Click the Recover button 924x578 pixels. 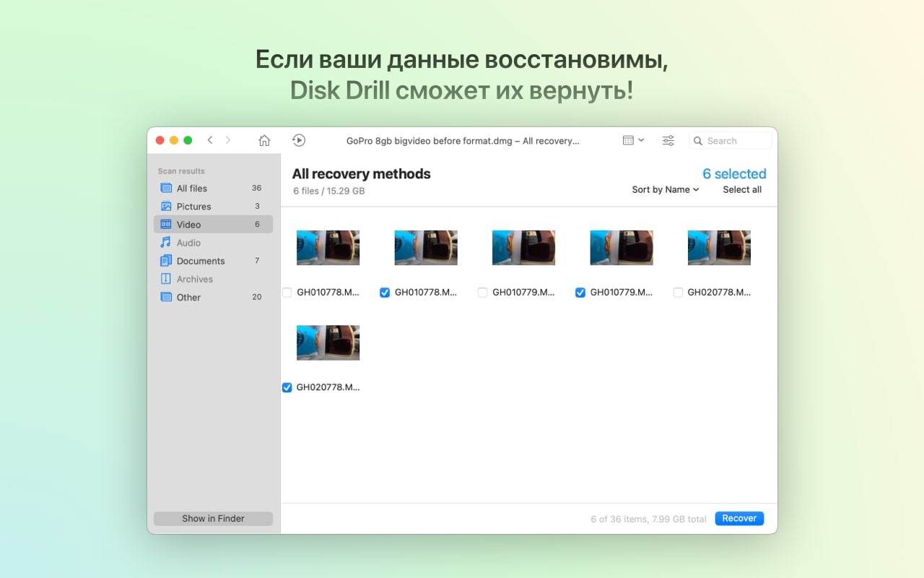coord(738,518)
